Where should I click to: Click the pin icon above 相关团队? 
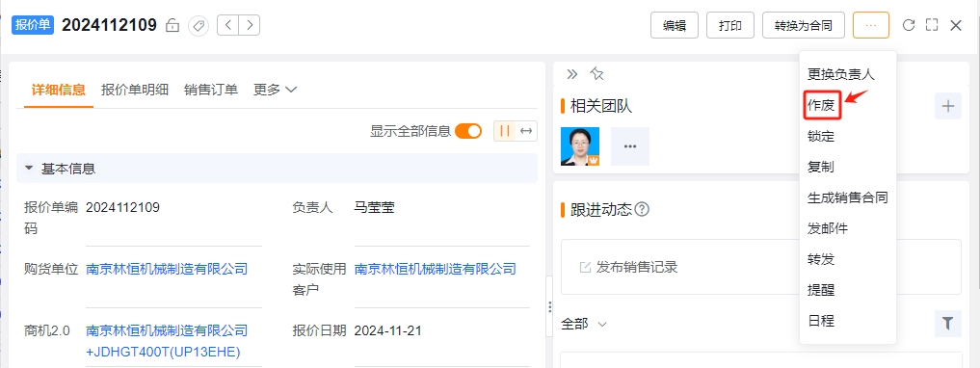tap(596, 74)
